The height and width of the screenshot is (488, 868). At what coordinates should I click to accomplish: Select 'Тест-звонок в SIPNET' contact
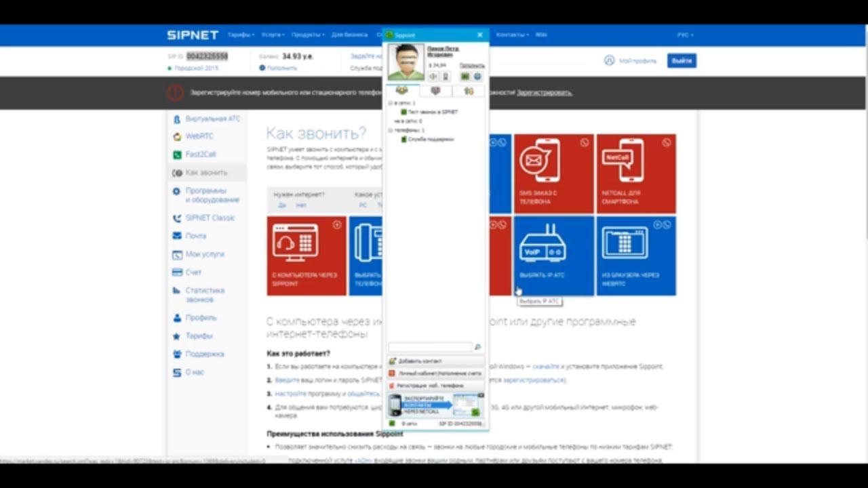(429, 112)
